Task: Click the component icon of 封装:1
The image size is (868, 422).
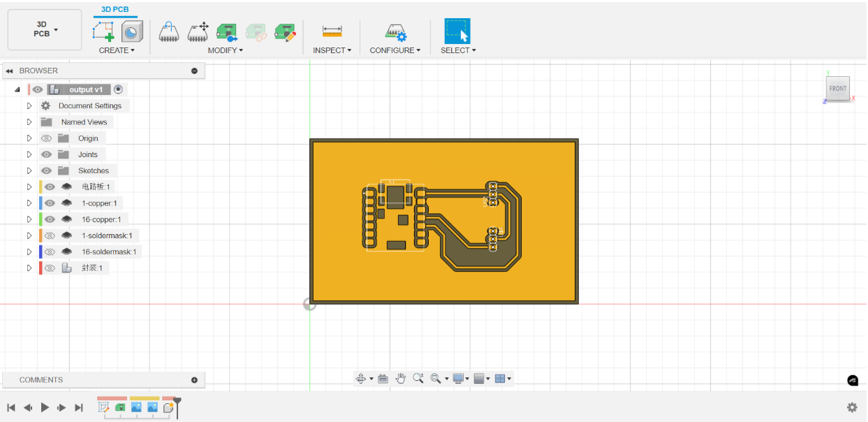Action: pos(66,268)
